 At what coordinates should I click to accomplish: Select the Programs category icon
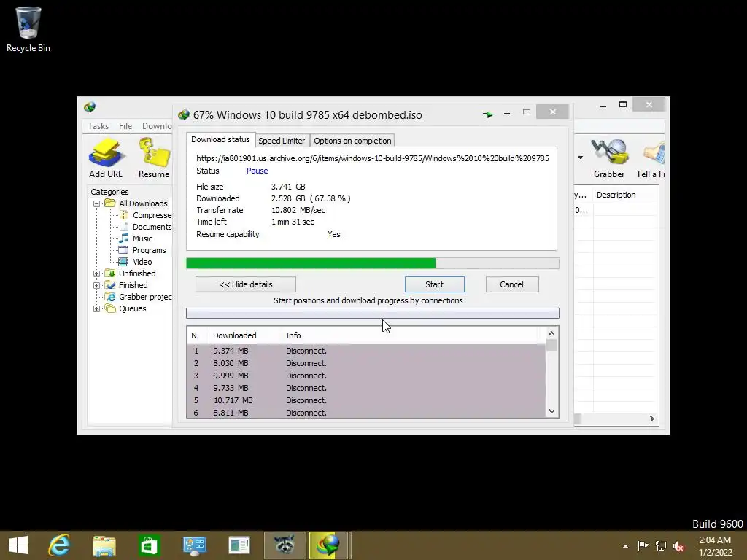123,250
